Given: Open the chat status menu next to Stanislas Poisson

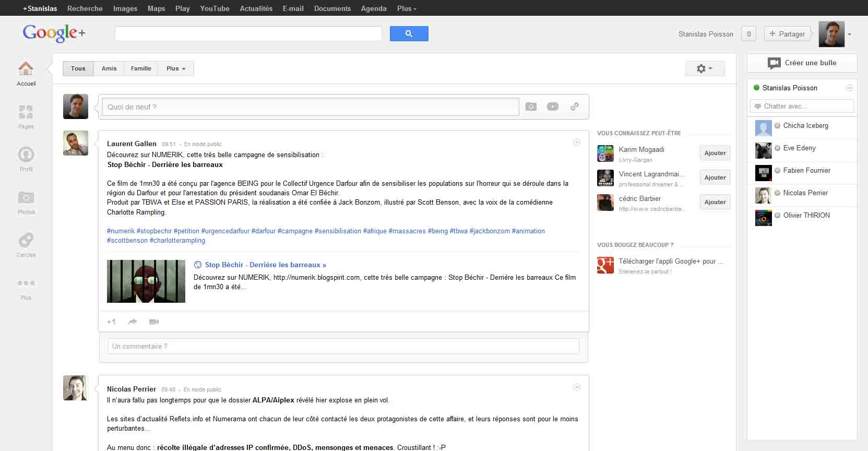Looking at the screenshot, I should tap(849, 88).
